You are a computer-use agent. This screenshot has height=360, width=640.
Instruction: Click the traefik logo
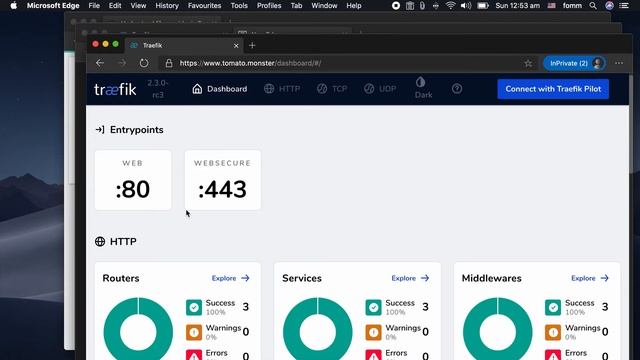115,89
